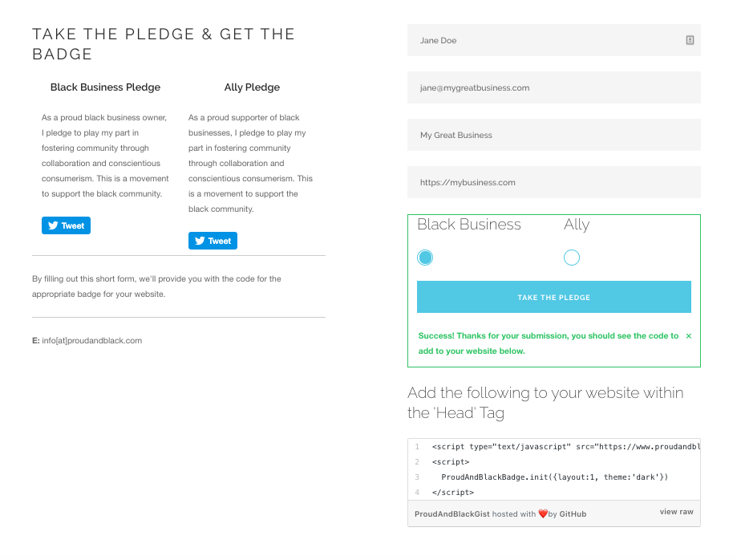Open the ProudAndBlackGist link
Viewport: 737px width, 560px height.
pyautogui.click(x=452, y=513)
